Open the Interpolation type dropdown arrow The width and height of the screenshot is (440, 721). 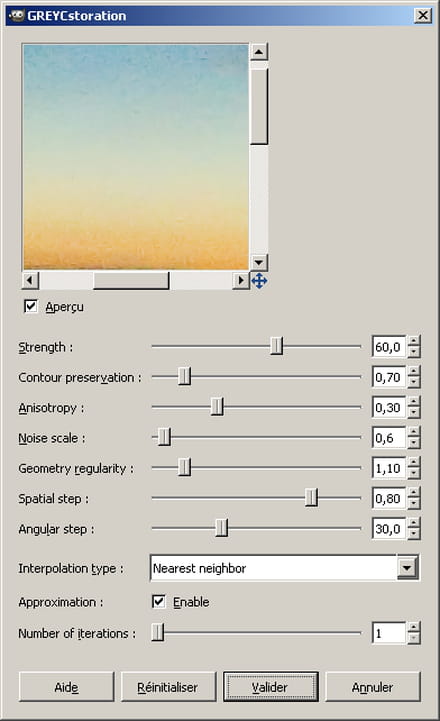pyautogui.click(x=407, y=568)
